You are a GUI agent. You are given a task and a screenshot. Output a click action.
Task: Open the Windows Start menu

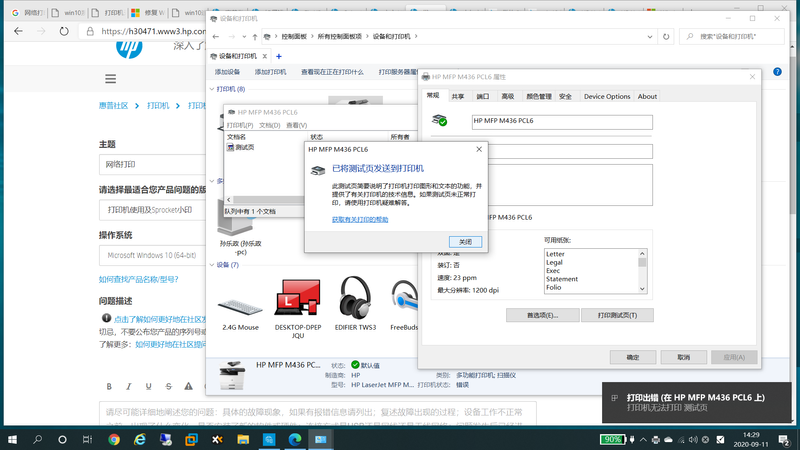[x=12, y=439]
